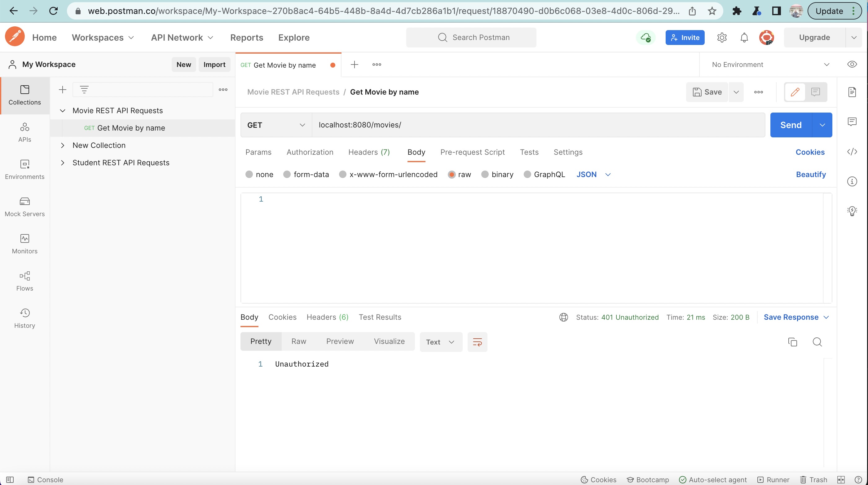The height and width of the screenshot is (485, 868).
Task: Open the user avatar menu
Action: (766, 38)
